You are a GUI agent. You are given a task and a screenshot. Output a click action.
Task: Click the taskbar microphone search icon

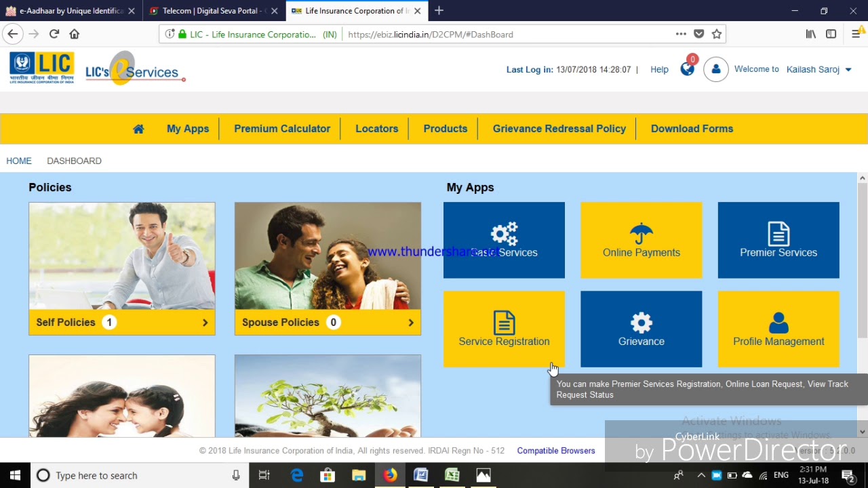point(236,475)
